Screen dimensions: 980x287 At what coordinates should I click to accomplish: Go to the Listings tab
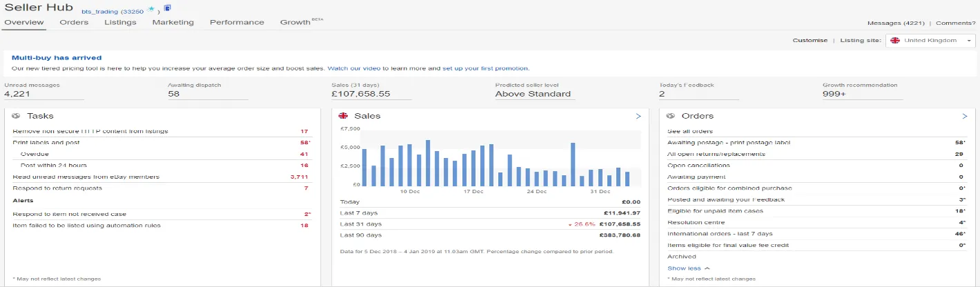120,22
